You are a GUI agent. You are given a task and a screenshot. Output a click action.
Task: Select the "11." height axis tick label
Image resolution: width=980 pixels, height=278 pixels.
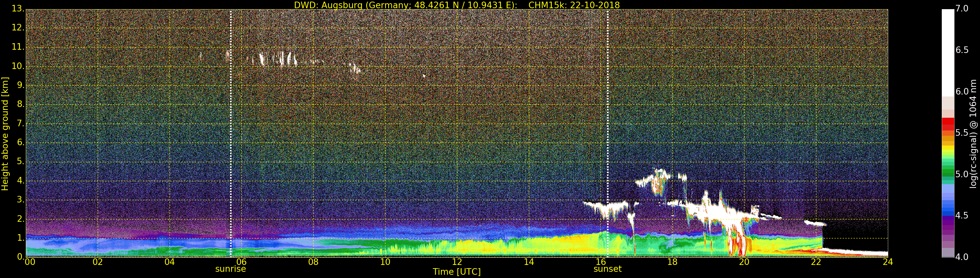point(18,47)
